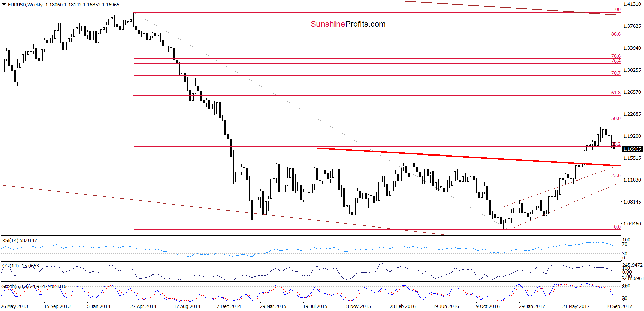This screenshot has width=644, height=311.
Task: Click the 1.26570 price axis value
Action: [x=632, y=92]
